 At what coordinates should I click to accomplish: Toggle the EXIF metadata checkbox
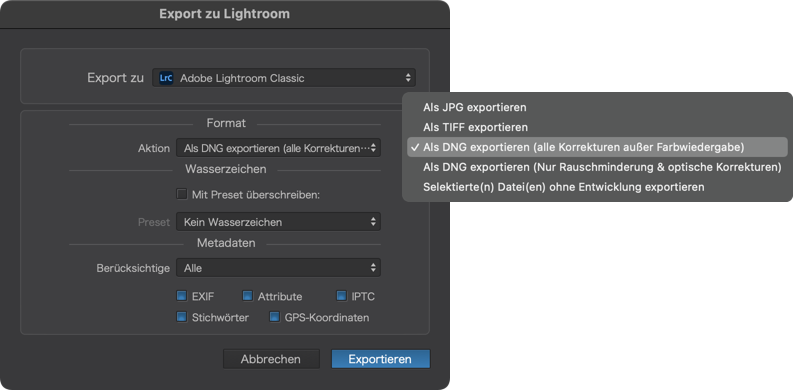pyautogui.click(x=182, y=296)
